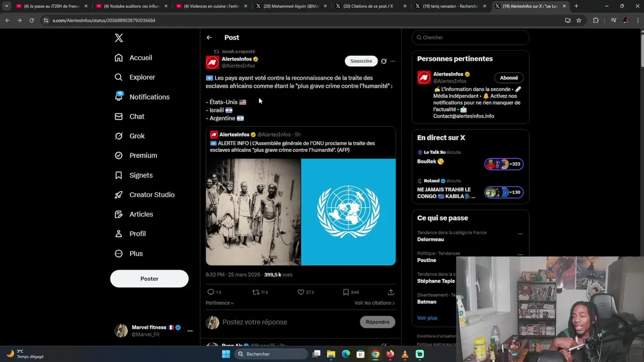Open File Explorer from taskbar
The height and width of the screenshot is (362, 644).
tap(331, 354)
